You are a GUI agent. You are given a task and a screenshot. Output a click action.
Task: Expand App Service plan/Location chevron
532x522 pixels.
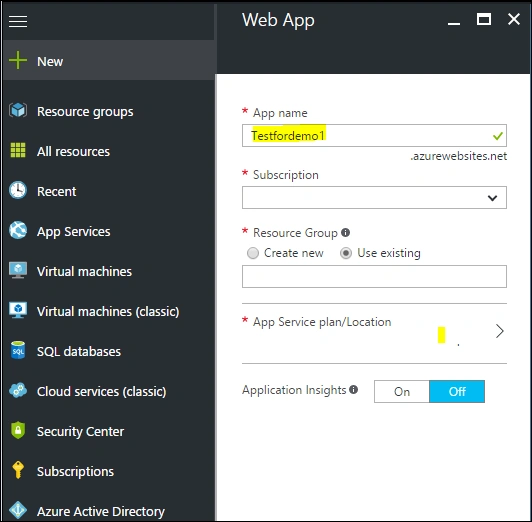[x=499, y=331]
